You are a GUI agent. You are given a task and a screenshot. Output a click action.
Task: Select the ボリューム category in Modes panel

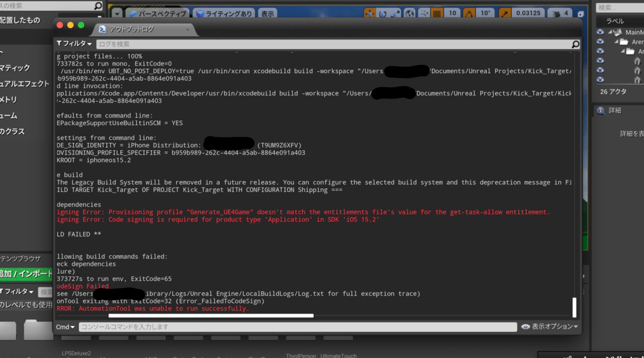(x=8, y=116)
